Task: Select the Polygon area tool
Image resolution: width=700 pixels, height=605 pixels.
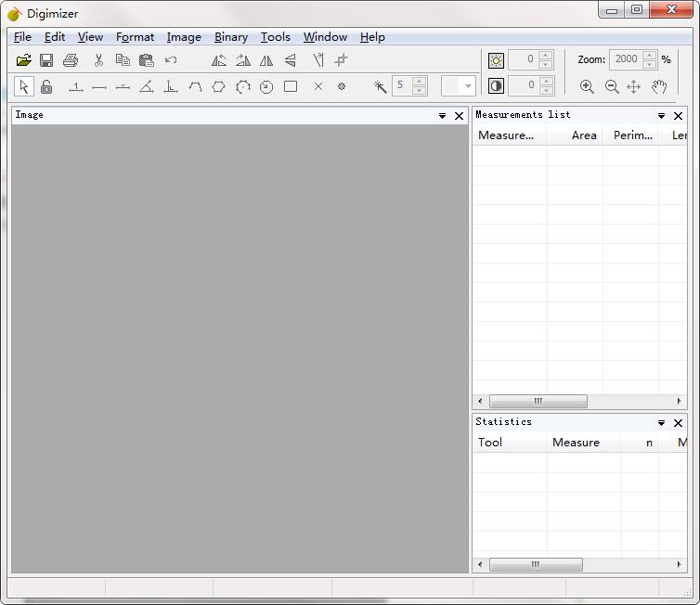Action: pos(219,86)
